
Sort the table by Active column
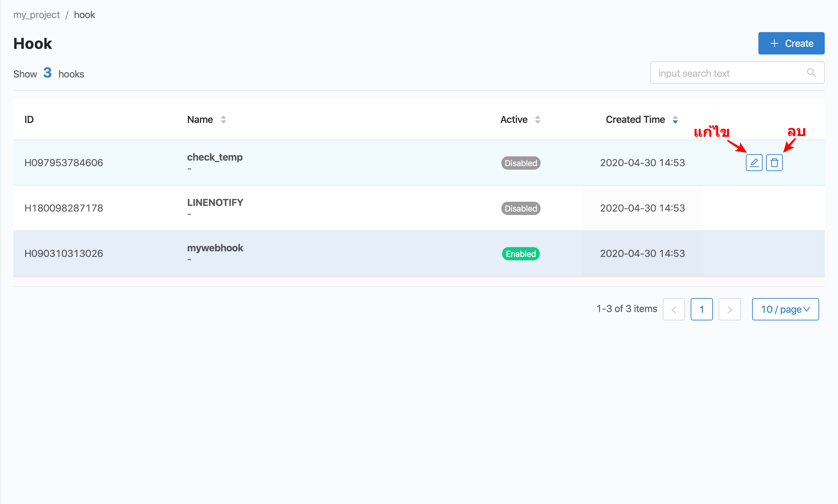point(520,119)
